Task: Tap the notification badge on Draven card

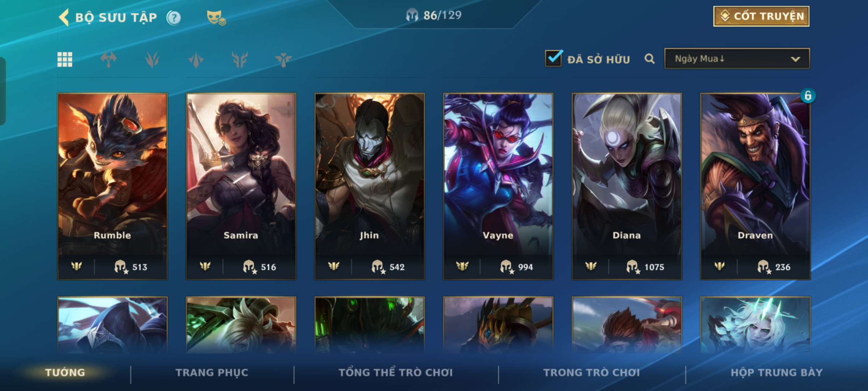Action: click(x=808, y=96)
